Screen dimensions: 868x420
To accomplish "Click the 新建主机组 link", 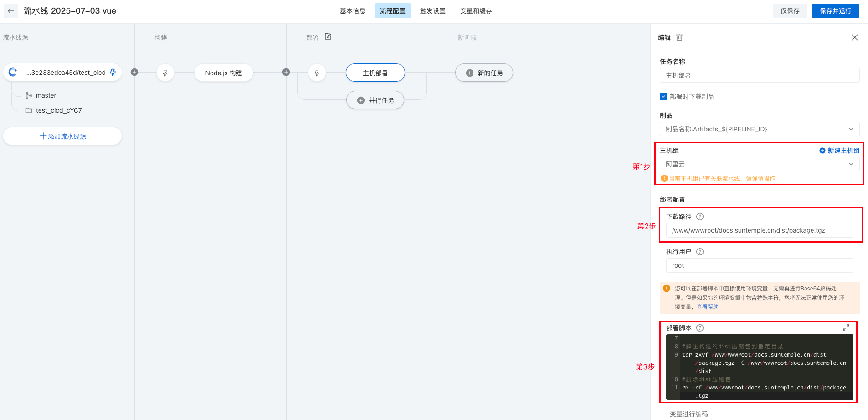I will 839,150.
